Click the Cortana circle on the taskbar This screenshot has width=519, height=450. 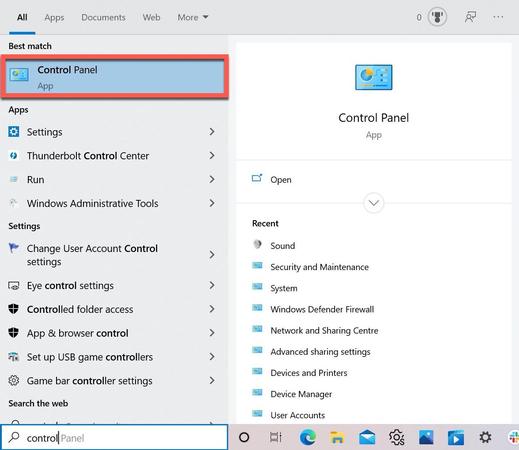244,437
